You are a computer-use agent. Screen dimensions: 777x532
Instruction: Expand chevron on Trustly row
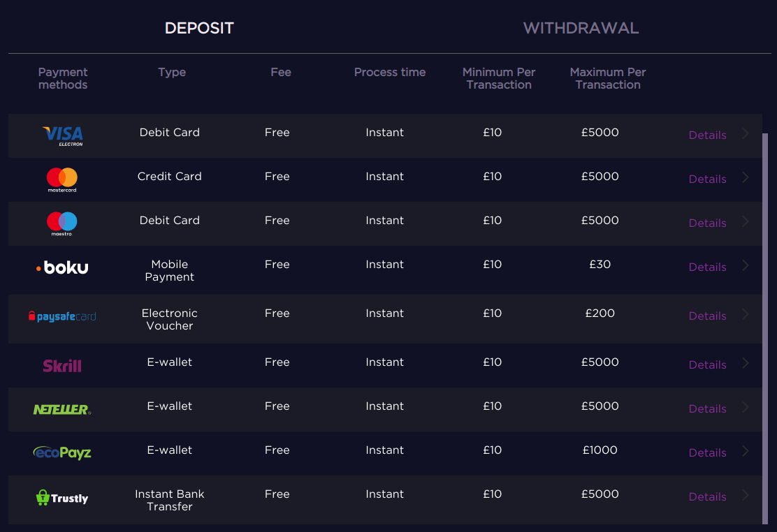click(x=746, y=495)
